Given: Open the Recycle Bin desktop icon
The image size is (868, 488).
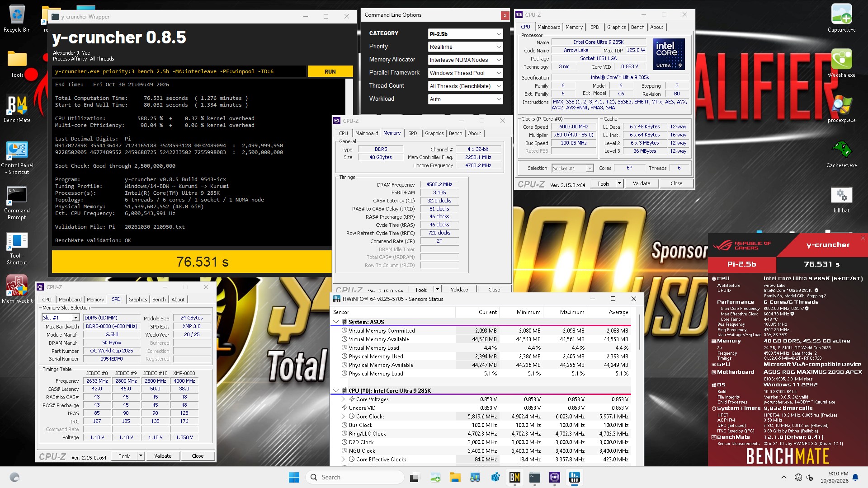Looking at the screenshot, I should pos(17,18).
